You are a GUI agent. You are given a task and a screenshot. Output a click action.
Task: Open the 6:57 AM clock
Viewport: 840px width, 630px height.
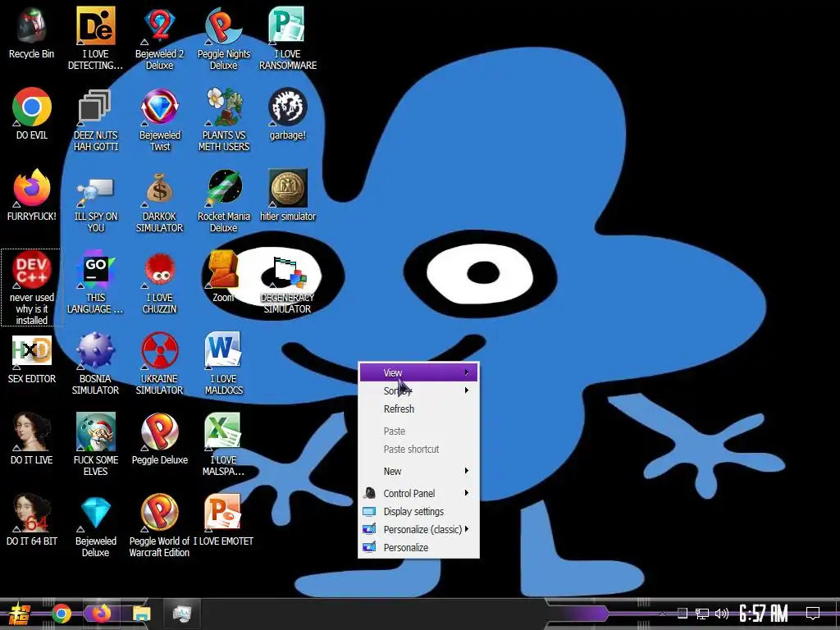pyautogui.click(x=764, y=614)
